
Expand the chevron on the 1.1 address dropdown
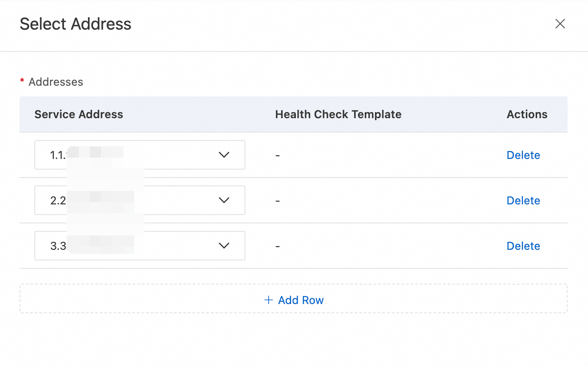tap(224, 155)
